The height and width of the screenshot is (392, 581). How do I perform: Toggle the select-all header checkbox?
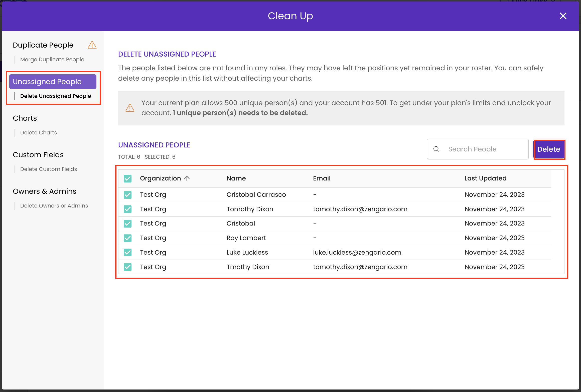128,178
